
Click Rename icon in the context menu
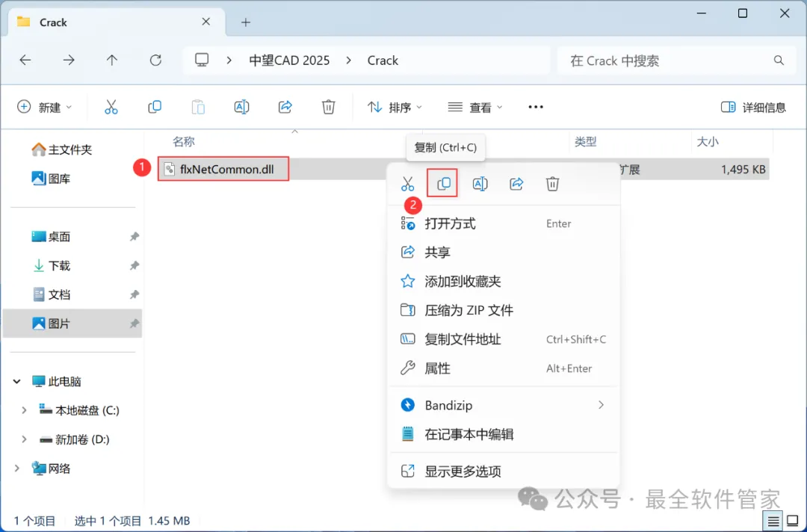tap(480, 184)
